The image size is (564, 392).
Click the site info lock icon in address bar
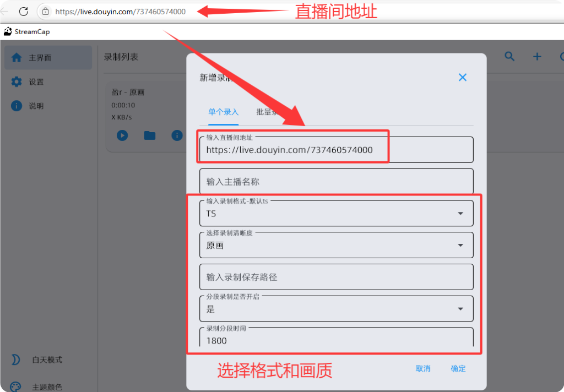[x=46, y=12]
